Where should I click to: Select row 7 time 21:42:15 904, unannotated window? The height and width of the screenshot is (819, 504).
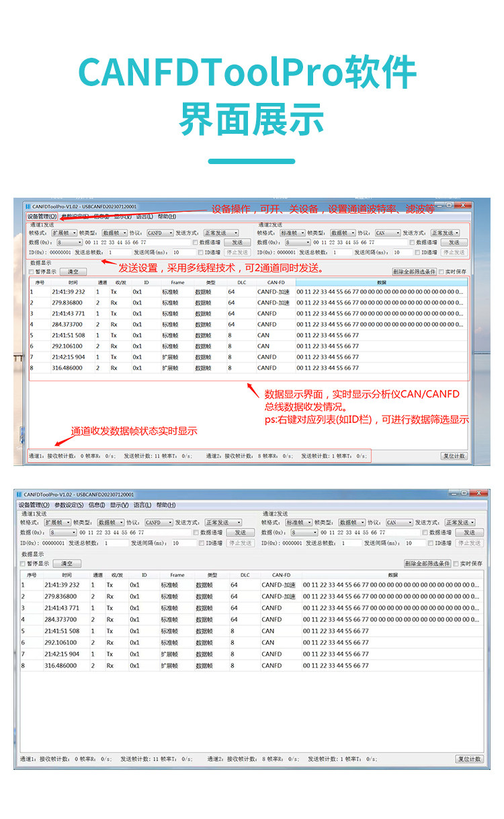[x=62, y=654]
